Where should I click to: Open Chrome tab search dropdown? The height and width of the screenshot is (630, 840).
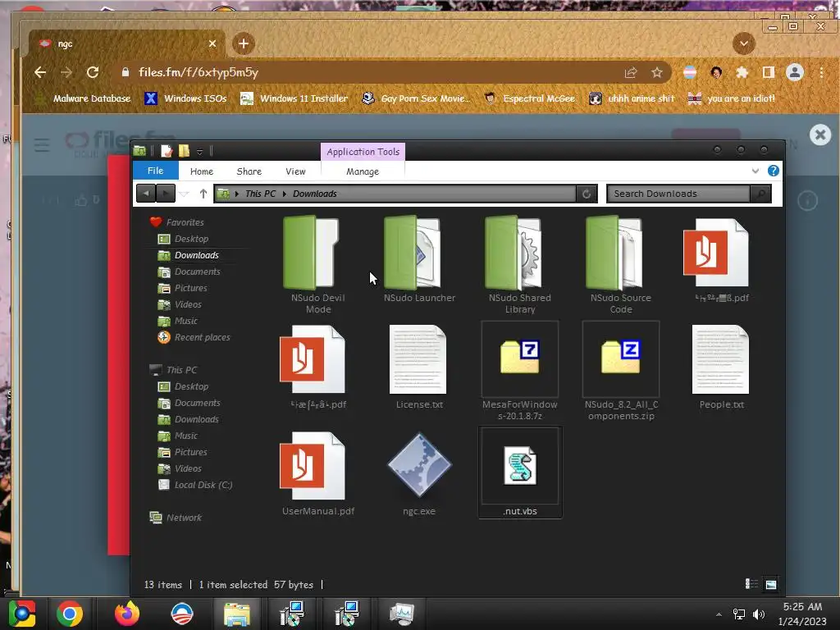(x=743, y=43)
